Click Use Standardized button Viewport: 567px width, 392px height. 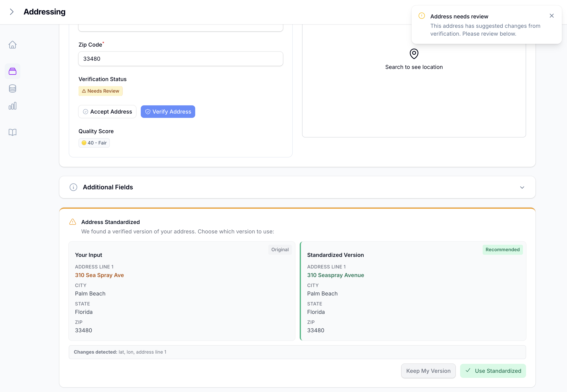(x=493, y=371)
